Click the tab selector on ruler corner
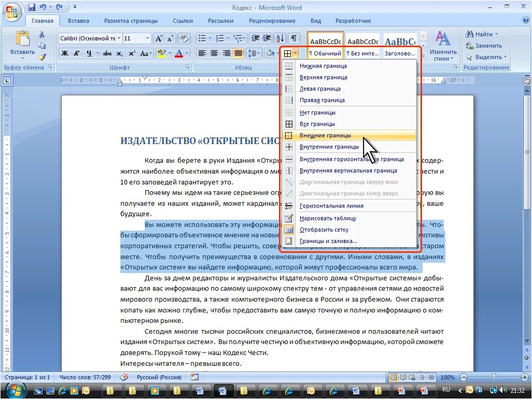The height and width of the screenshot is (399, 532). (x=7, y=80)
